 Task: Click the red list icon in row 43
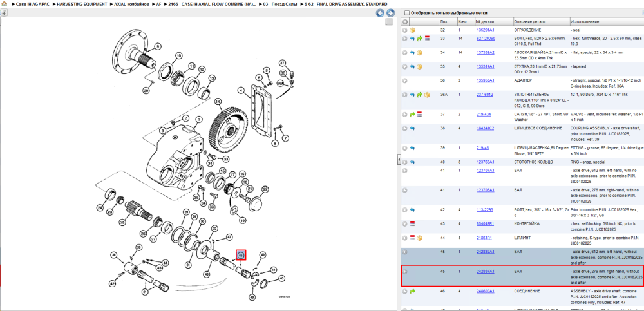pos(412,223)
